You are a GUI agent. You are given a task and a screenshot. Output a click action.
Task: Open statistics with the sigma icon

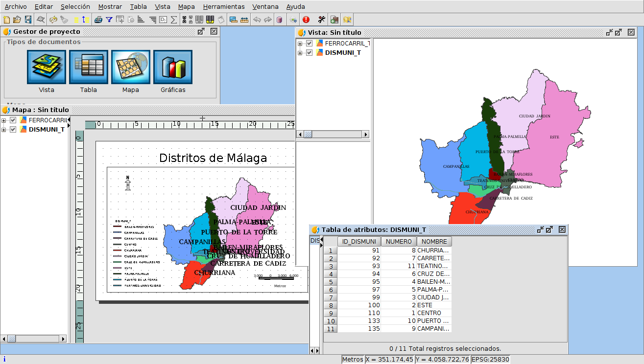click(x=173, y=20)
